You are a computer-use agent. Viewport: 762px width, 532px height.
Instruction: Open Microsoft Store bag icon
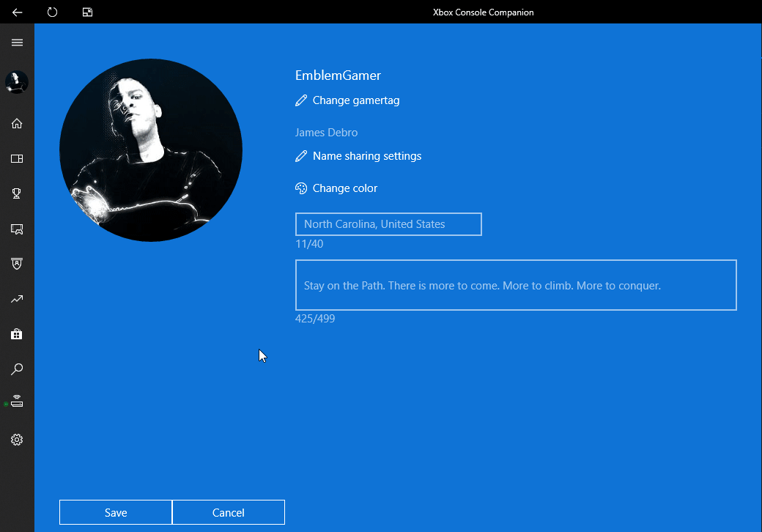click(17, 334)
